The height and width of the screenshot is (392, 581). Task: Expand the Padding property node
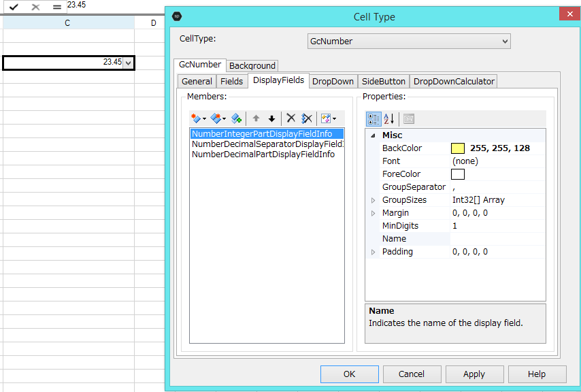tap(373, 252)
